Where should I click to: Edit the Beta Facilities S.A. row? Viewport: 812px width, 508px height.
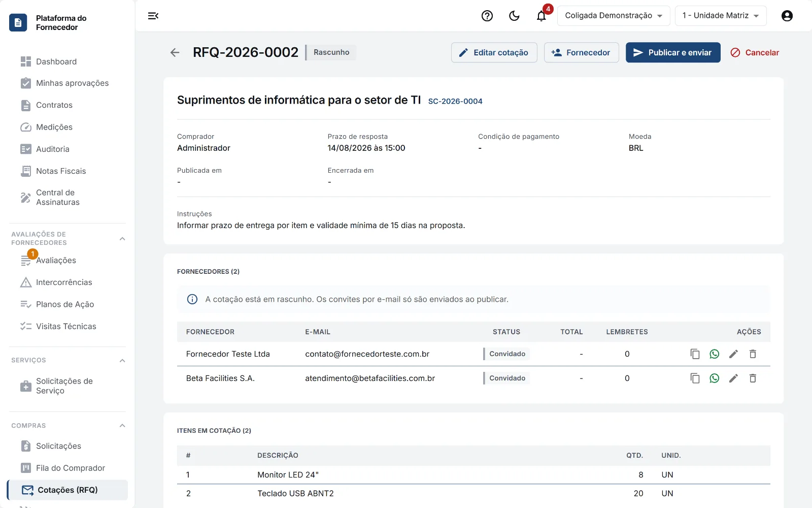pos(733,378)
